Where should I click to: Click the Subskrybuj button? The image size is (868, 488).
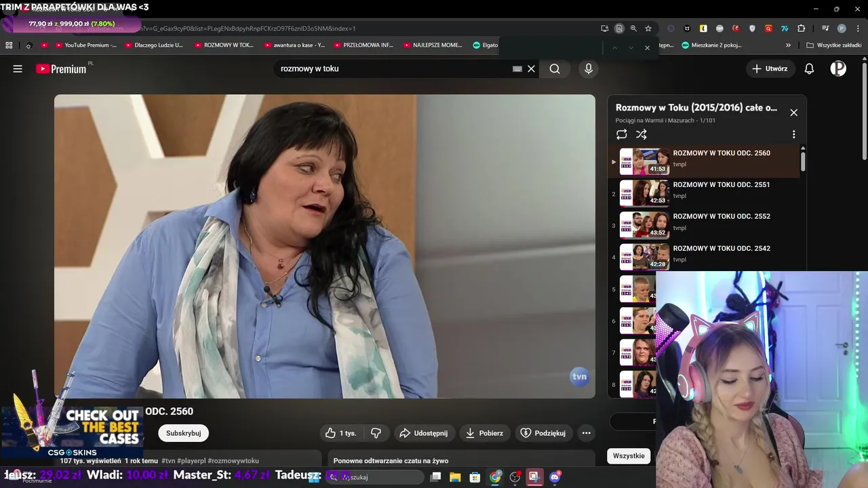(183, 433)
